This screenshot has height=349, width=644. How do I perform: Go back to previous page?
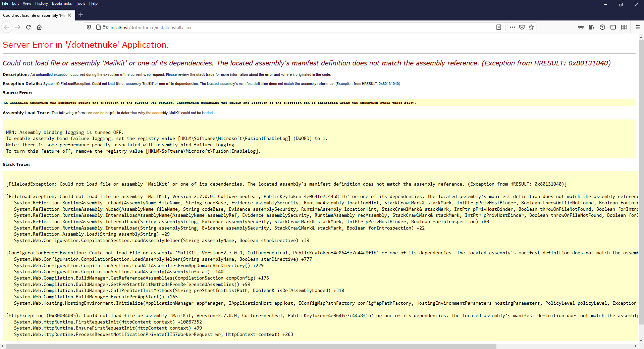coord(7,27)
